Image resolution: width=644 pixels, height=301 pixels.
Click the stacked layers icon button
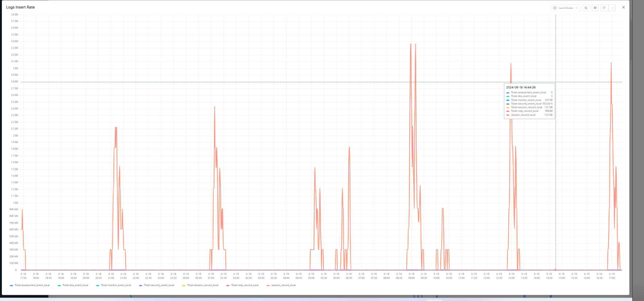pyautogui.click(x=595, y=8)
